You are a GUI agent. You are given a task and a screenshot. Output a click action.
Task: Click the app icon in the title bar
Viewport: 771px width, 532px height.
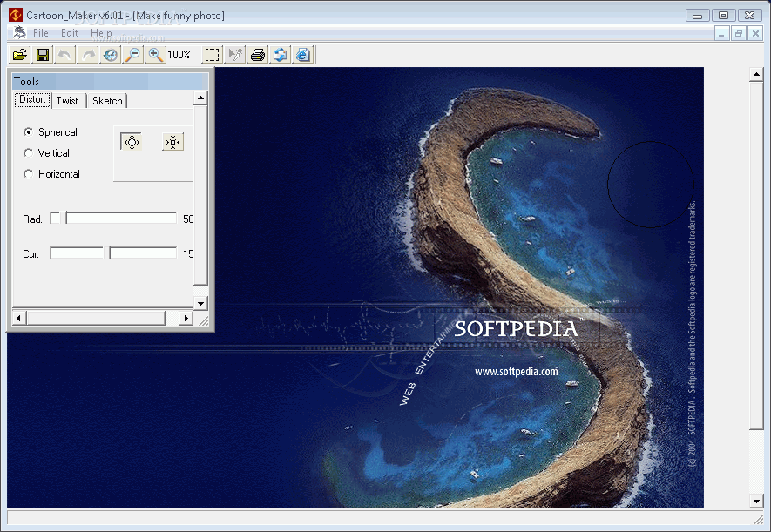pos(16,15)
